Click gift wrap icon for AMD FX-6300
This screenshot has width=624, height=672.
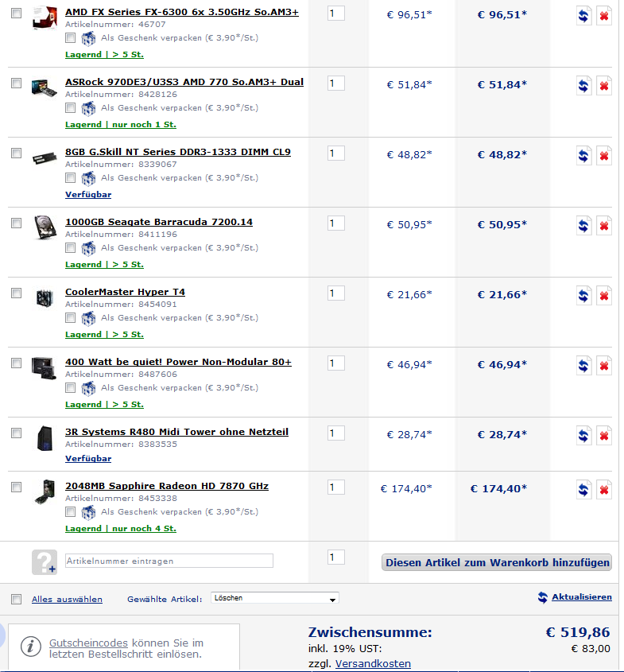(88, 39)
